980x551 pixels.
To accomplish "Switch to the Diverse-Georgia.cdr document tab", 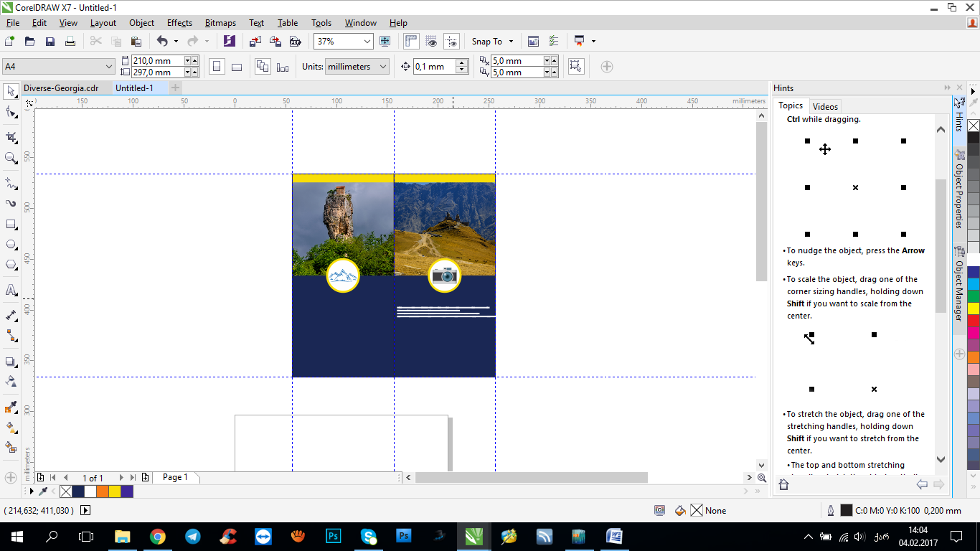I will 61,88.
